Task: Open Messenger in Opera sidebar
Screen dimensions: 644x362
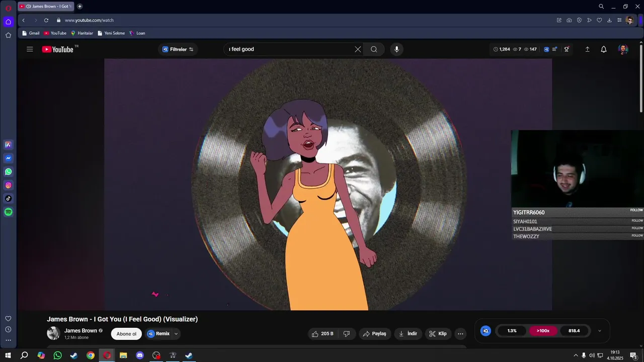Action: 8,158
